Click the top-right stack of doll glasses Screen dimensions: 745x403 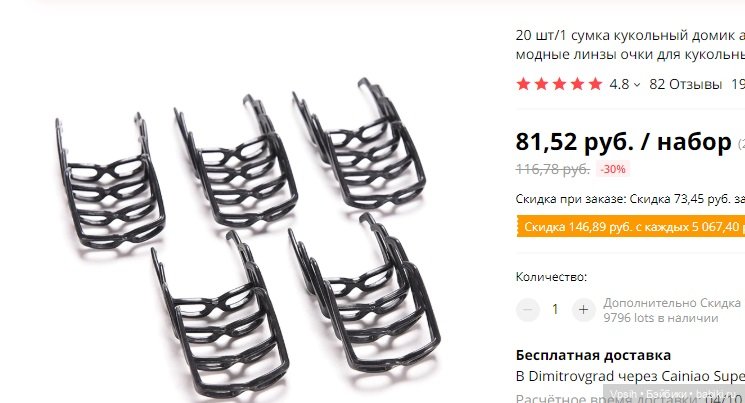click(x=359, y=144)
